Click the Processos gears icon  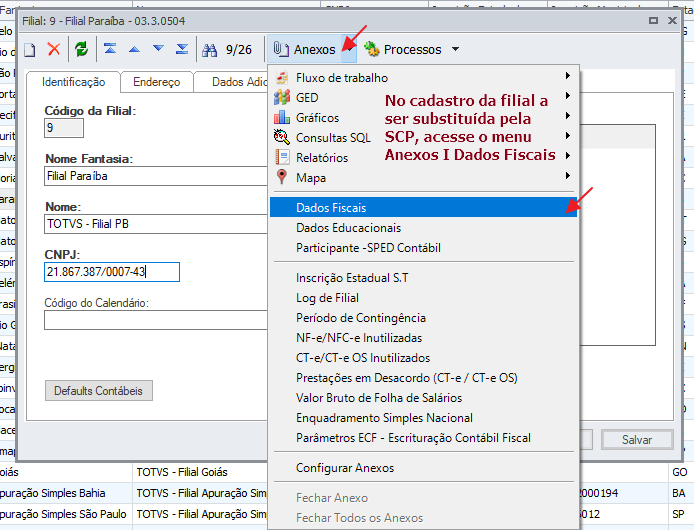[x=372, y=49]
